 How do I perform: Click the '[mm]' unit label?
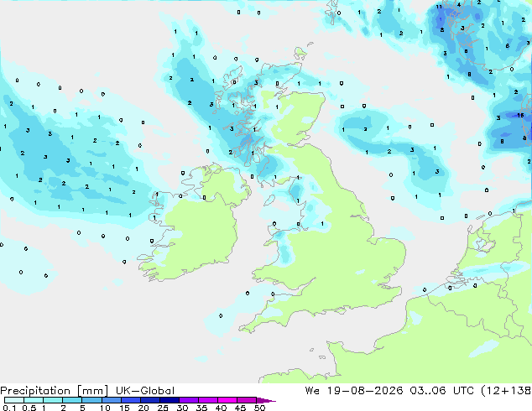point(92,391)
